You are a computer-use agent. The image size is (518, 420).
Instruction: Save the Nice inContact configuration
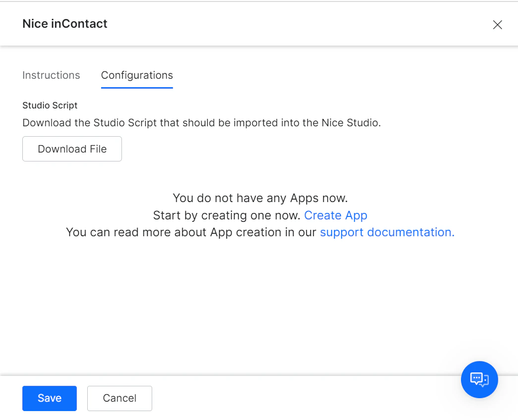click(49, 398)
